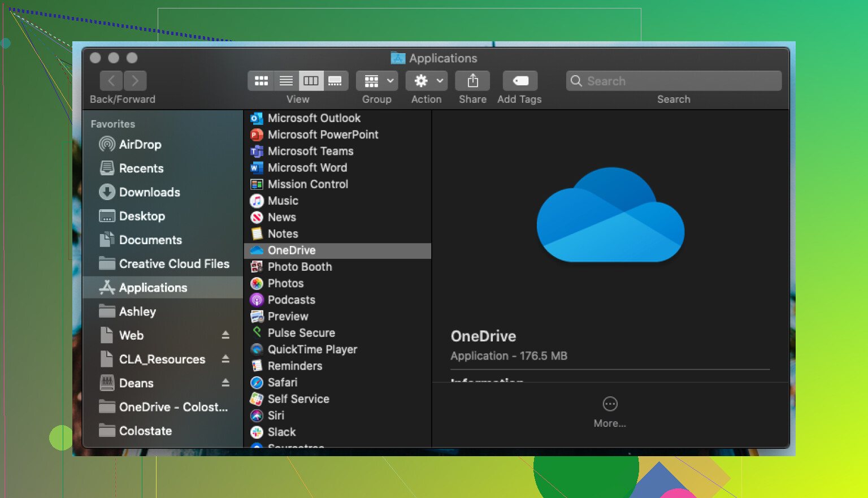Switch to list view

286,81
